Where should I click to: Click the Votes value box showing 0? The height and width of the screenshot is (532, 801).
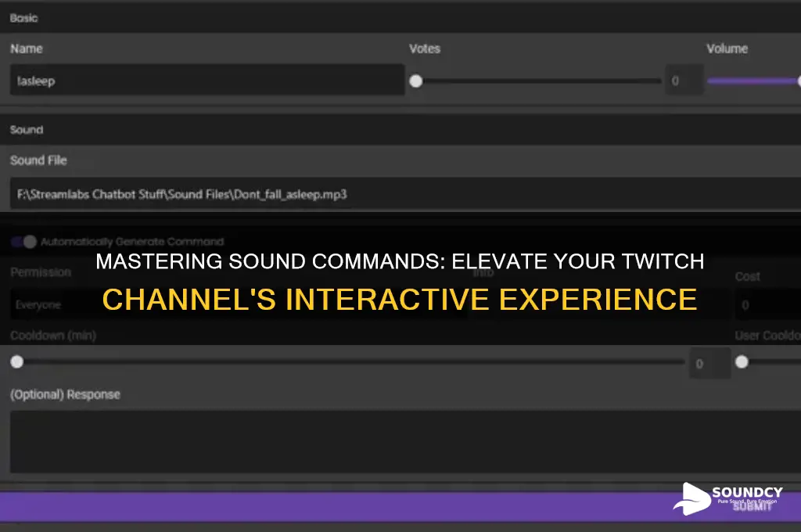[684, 81]
